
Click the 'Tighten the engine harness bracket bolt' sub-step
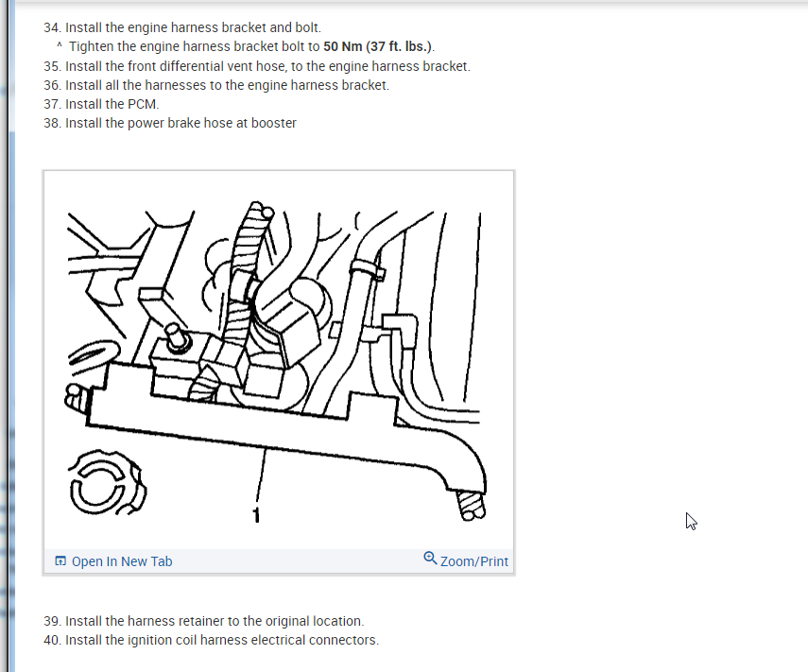pyautogui.click(x=246, y=46)
